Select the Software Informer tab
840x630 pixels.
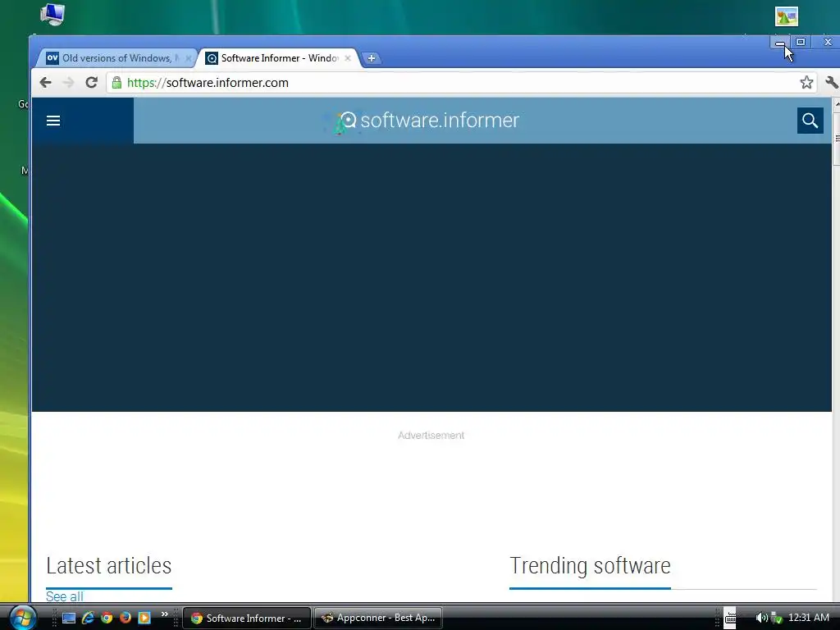click(279, 58)
